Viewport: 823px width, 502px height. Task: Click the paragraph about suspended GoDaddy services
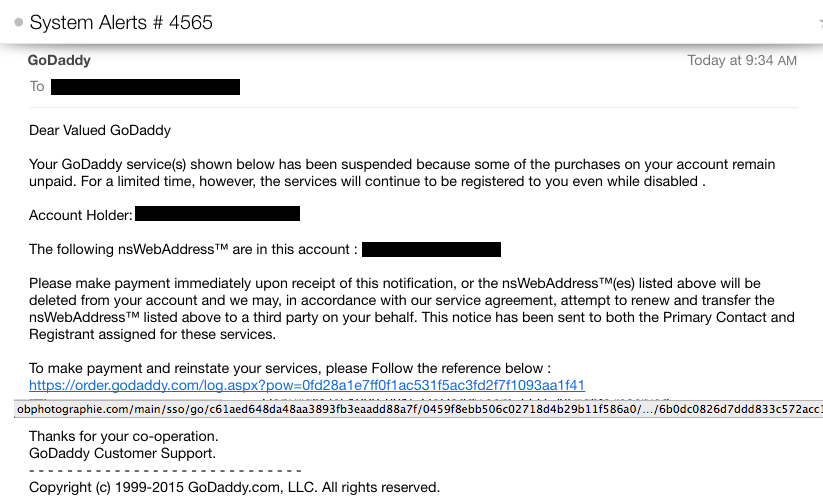pyautogui.click(x=401, y=172)
